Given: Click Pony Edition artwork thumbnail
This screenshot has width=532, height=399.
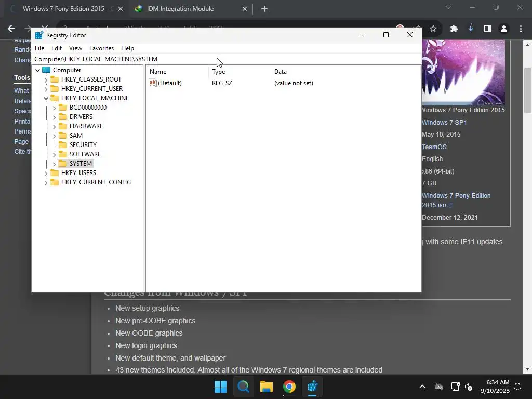Looking at the screenshot, I should coord(463,72).
